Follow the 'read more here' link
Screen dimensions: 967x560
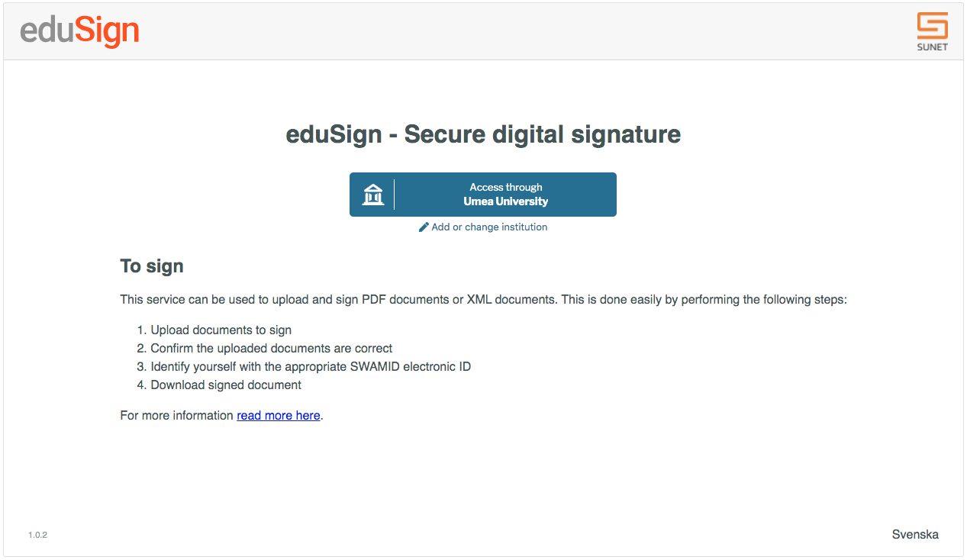(279, 416)
